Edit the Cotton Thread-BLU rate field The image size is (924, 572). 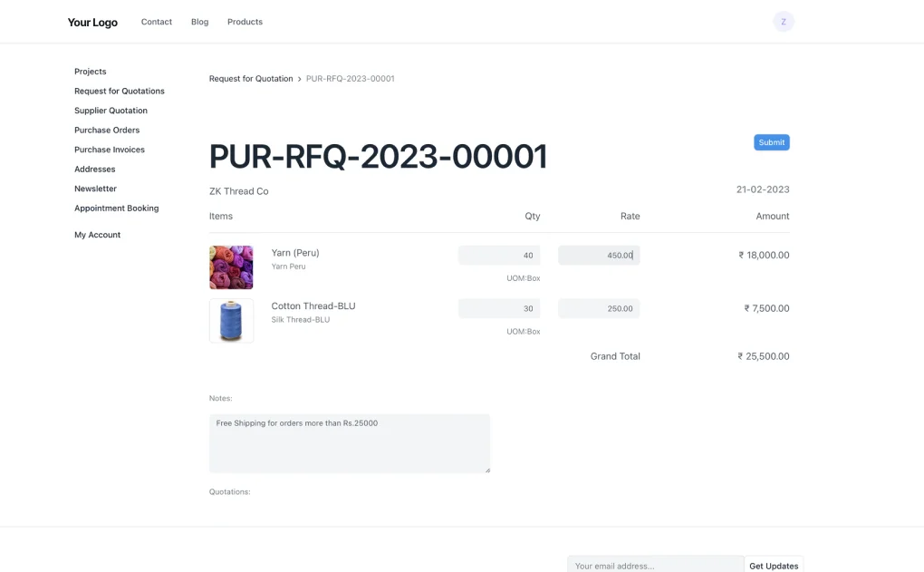[599, 309]
